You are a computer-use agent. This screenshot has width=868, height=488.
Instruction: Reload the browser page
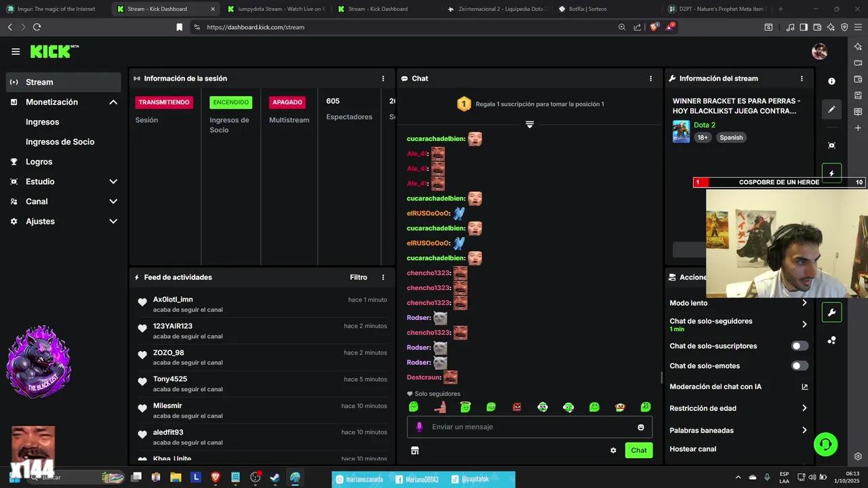[37, 27]
